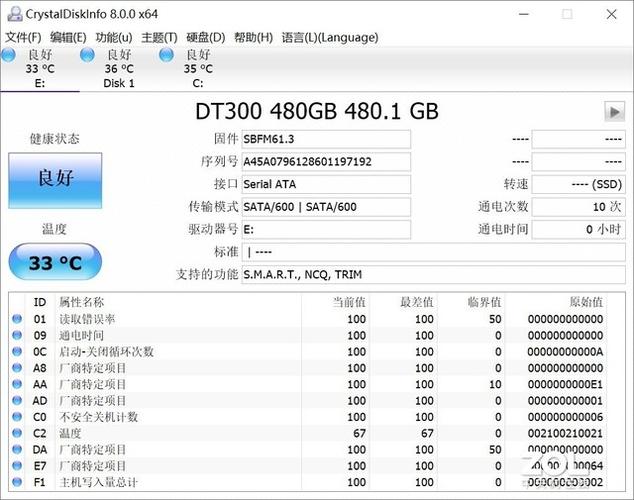Click the serial number field

pos(326,161)
